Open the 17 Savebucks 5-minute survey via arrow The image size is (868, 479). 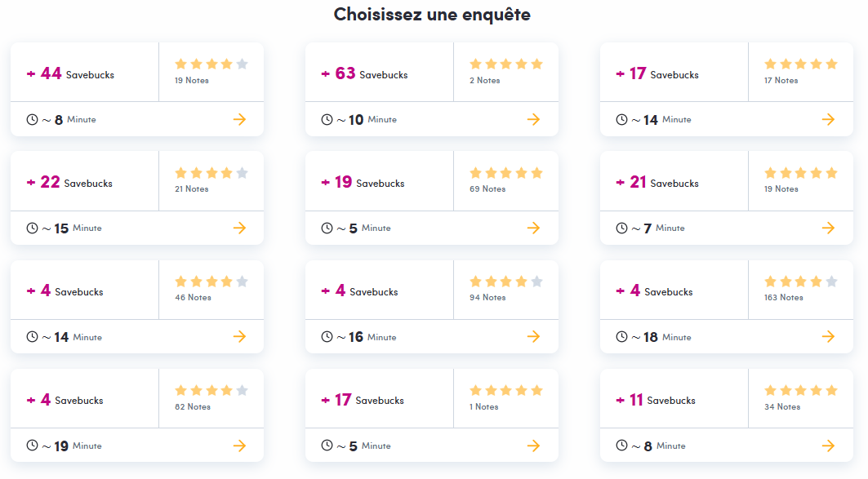pos(534,446)
